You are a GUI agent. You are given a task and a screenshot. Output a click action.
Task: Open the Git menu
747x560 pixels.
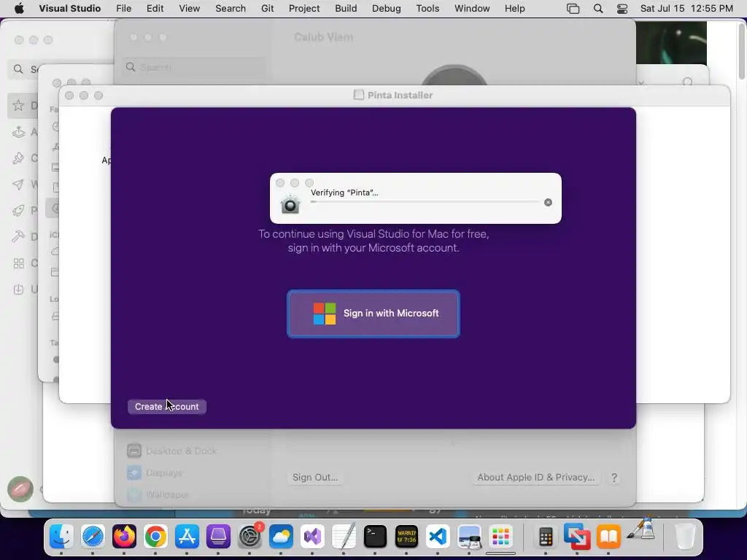pyautogui.click(x=267, y=9)
